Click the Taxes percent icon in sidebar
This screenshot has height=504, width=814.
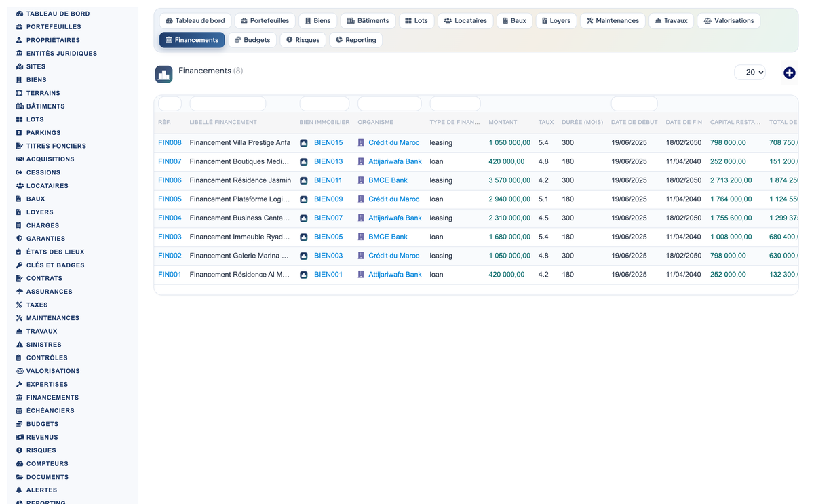20,305
